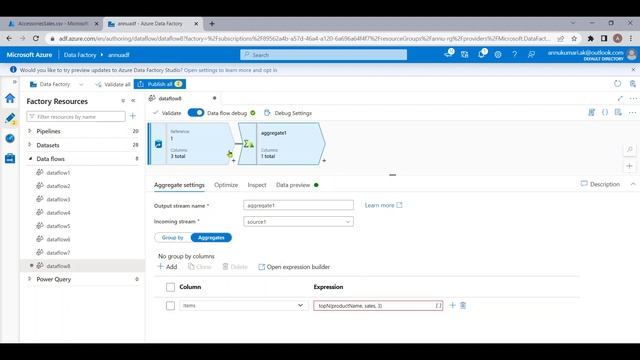This screenshot has height=360, width=640.
Task: Click the topN expression input field
Action: pyautogui.click(x=378, y=306)
